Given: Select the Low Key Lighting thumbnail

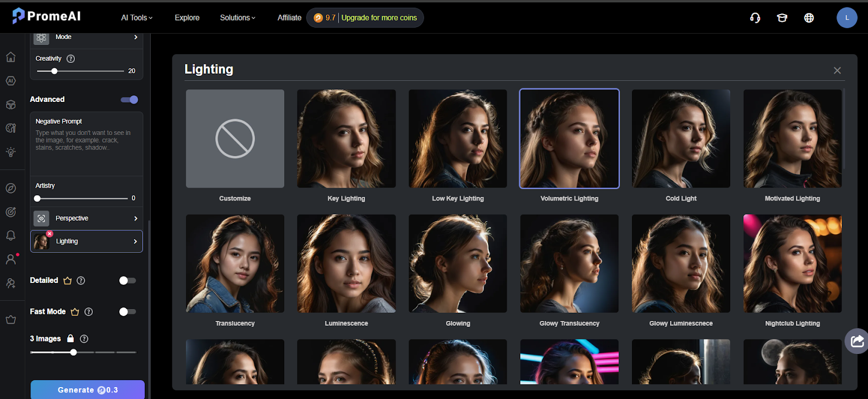Looking at the screenshot, I should [458, 139].
